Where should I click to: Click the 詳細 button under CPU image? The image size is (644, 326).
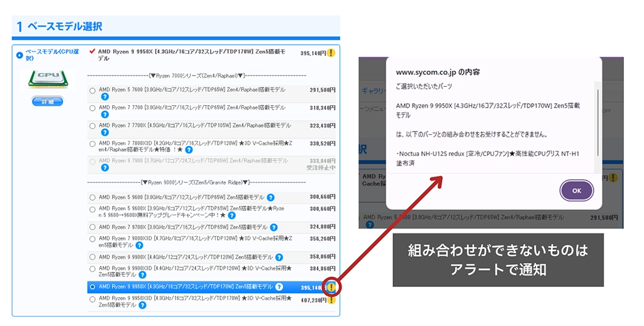48,101
